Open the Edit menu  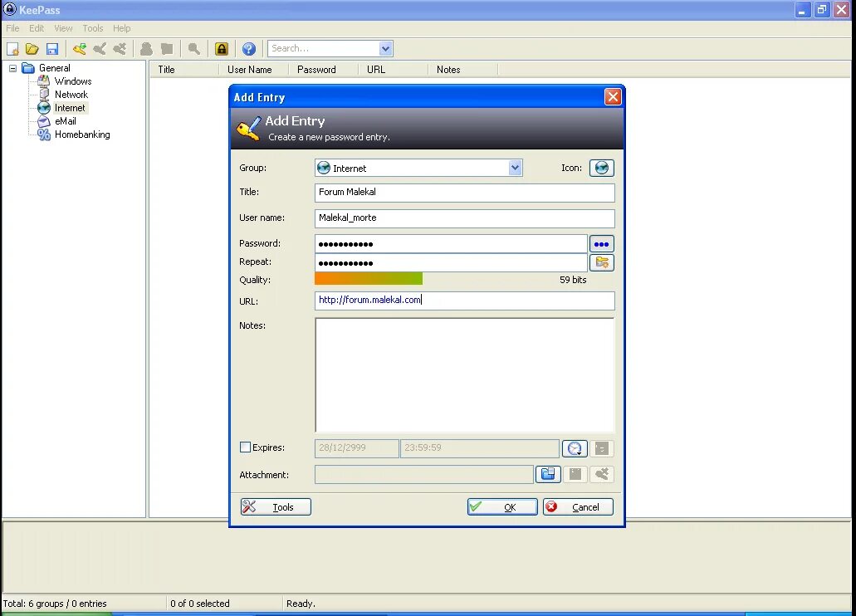point(37,28)
